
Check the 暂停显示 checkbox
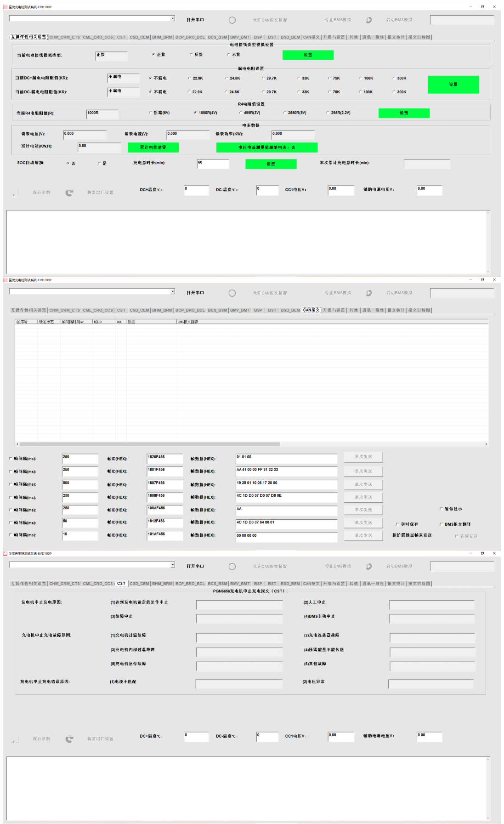tap(442, 509)
